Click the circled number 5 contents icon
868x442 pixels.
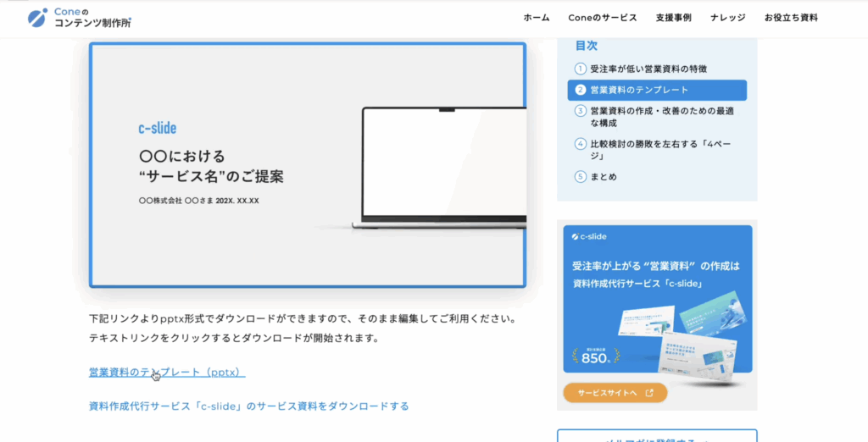tap(580, 177)
